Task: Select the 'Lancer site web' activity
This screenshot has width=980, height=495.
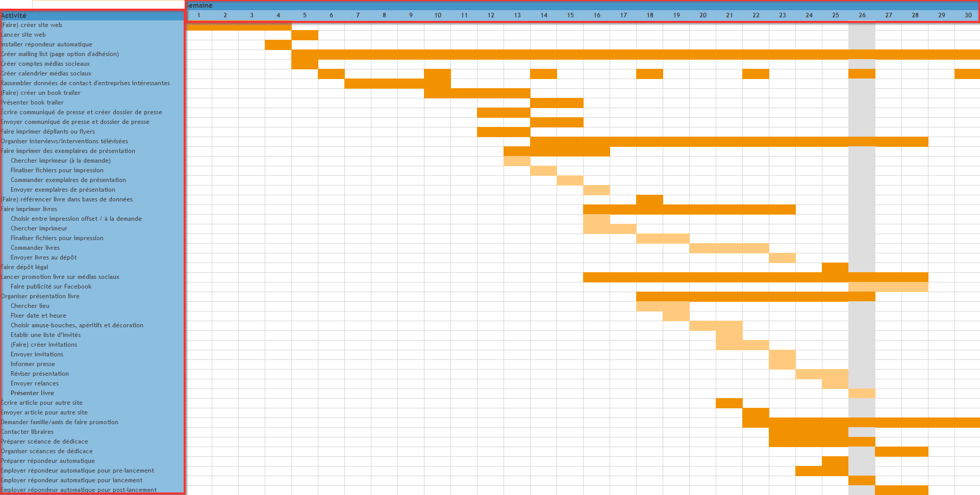Action: click(92, 35)
